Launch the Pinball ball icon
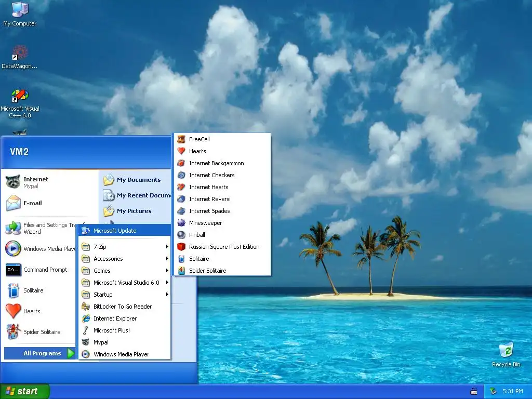532x399 pixels. [x=181, y=235]
